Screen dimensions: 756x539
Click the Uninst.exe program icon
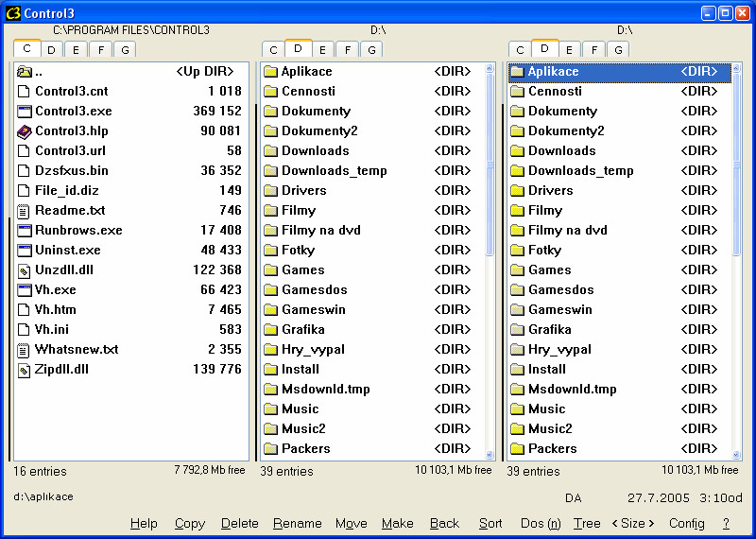tap(25, 251)
